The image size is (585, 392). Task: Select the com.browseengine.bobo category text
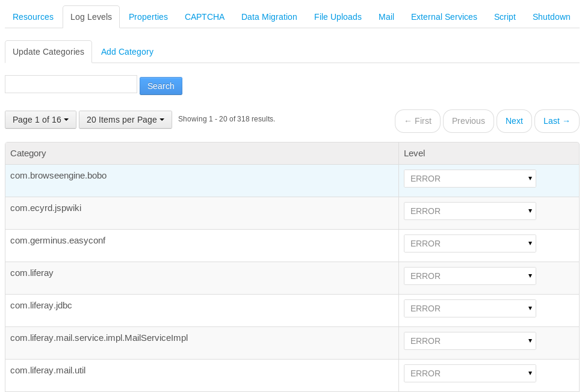pyautogui.click(x=58, y=176)
